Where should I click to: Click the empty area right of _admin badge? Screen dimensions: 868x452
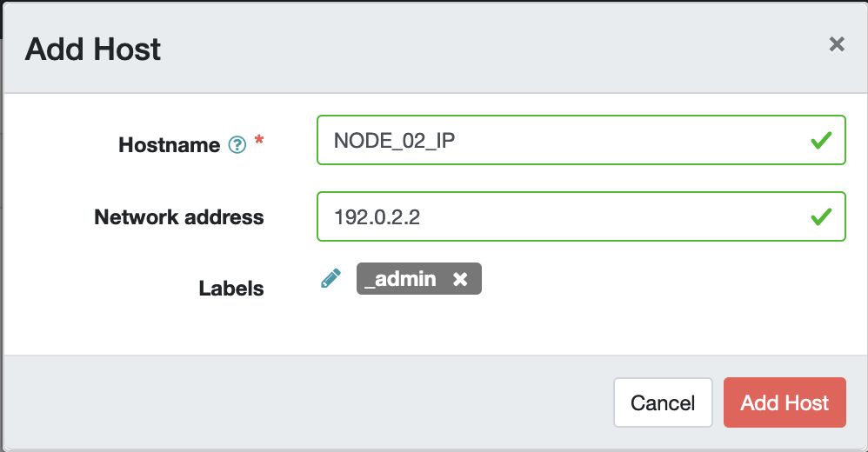point(661,280)
